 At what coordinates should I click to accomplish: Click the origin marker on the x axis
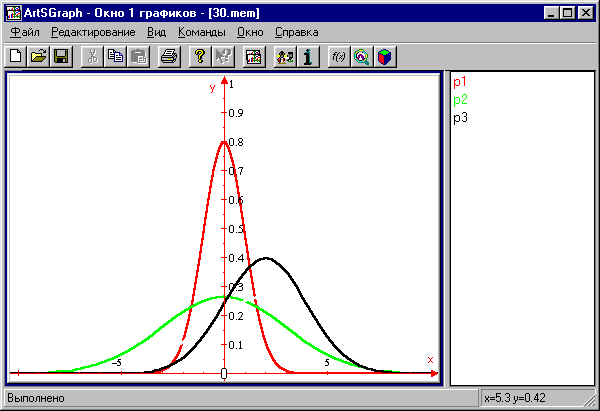(x=224, y=374)
